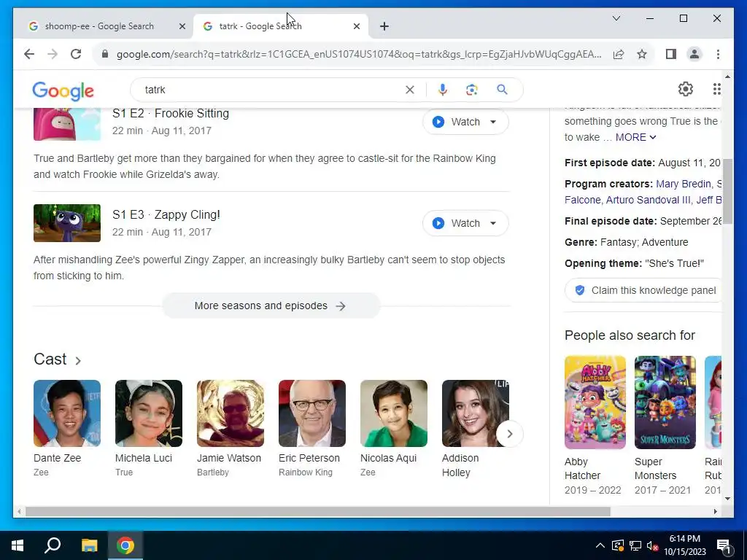Open the Arturo Sandoval III link
Screen dimensions: 747x560
point(648,200)
